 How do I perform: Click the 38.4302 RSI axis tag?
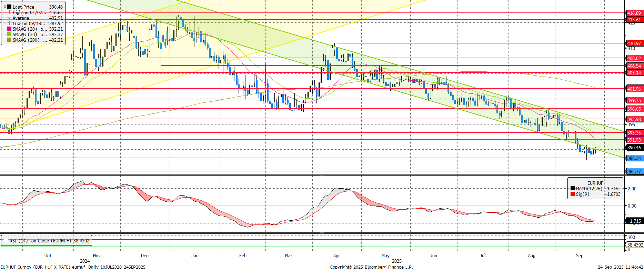[x=635, y=245]
